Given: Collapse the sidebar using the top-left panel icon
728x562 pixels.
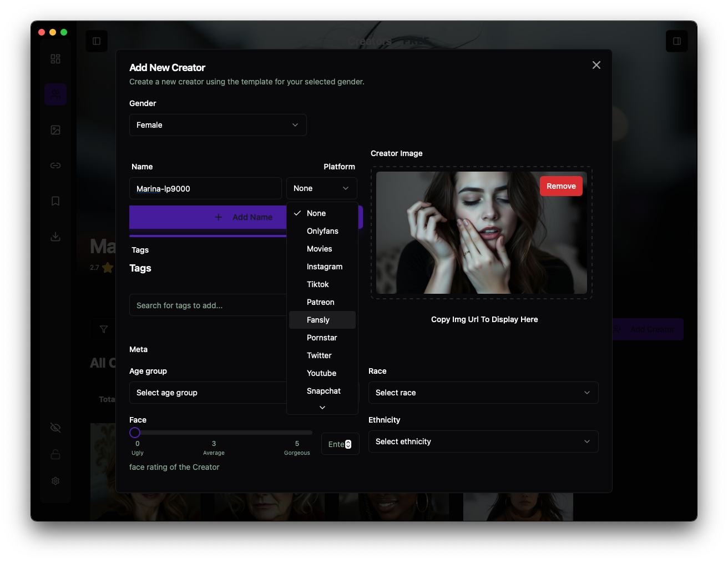Looking at the screenshot, I should click(97, 41).
